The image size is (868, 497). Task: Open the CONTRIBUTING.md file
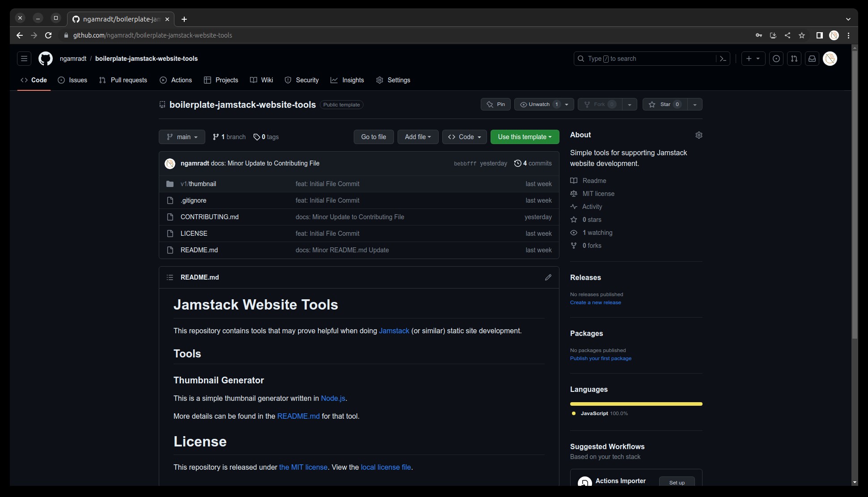209,217
